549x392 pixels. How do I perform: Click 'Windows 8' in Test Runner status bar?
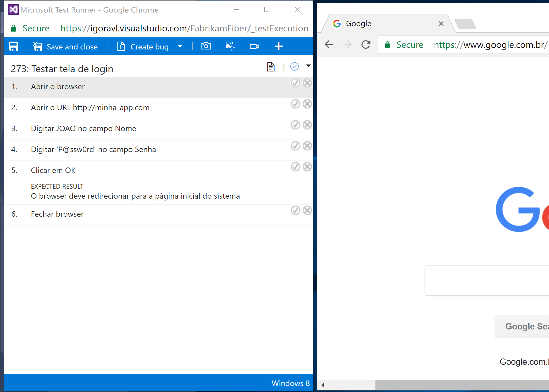click(291, 383)
